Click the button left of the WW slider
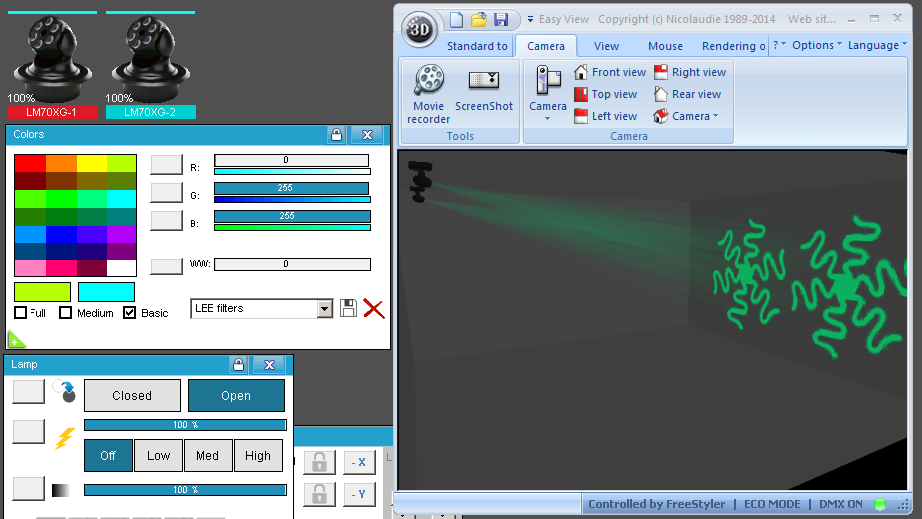Image resolution: width=922 pixels, height=519 pixels. pos(166,266)
